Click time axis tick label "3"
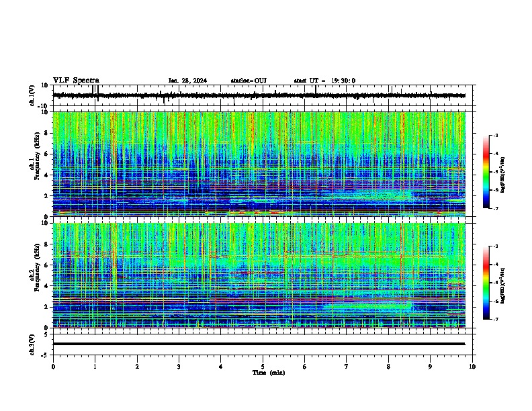Screen dimensions: 532x411 pos(179,367)
